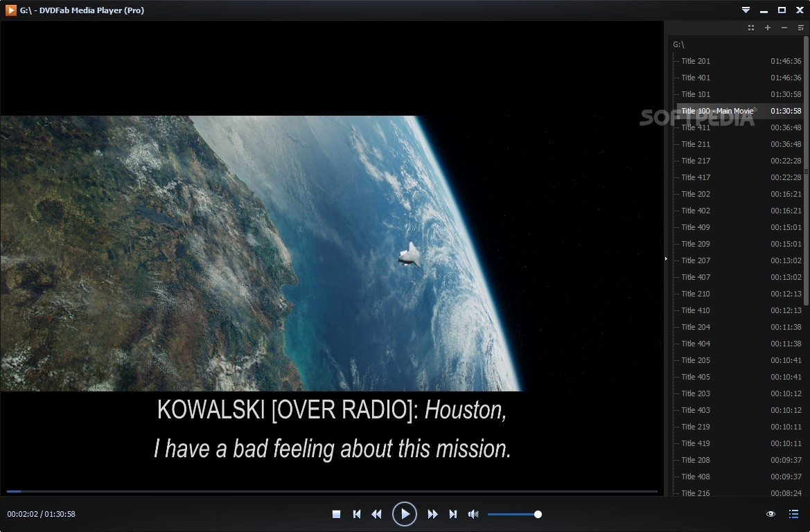Select Title 402 in playlist
Viewport: 810px width, 532px height.
point(740,210)
